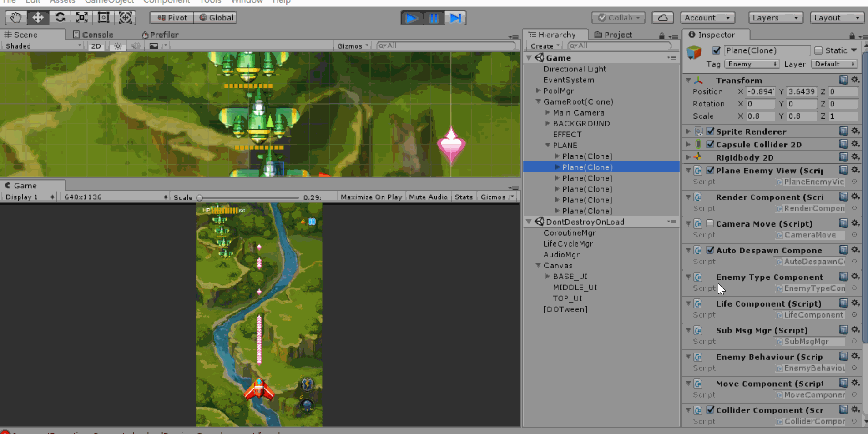Disable Auto Despawn Component
Viewport: 868px width, 434px height.
pyautogui.click(x=710, y=250)
